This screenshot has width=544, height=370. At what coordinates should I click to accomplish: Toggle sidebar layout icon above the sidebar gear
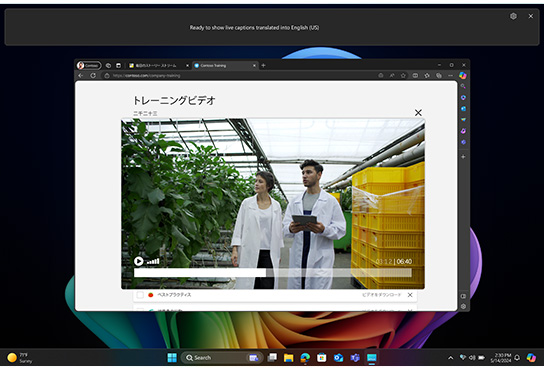(463, 296)
